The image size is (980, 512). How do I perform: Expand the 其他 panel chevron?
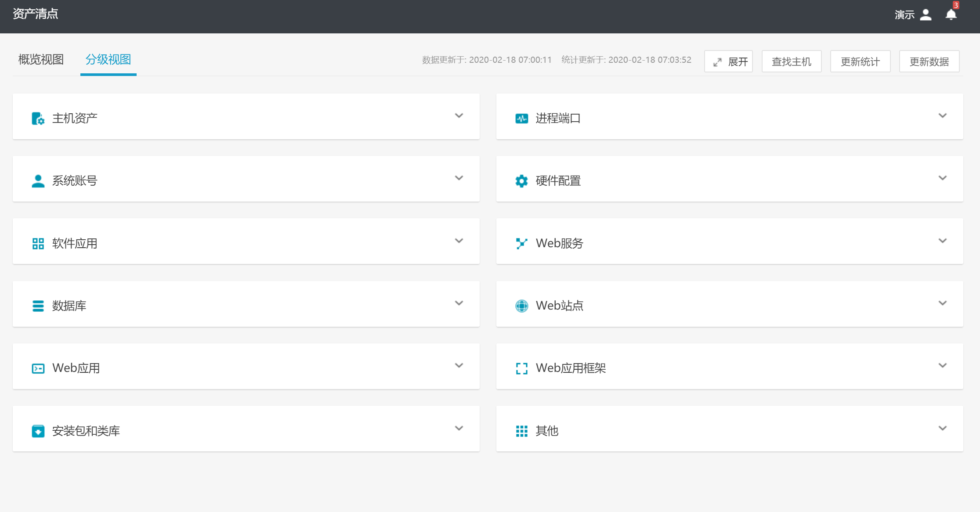coord(942,428)
